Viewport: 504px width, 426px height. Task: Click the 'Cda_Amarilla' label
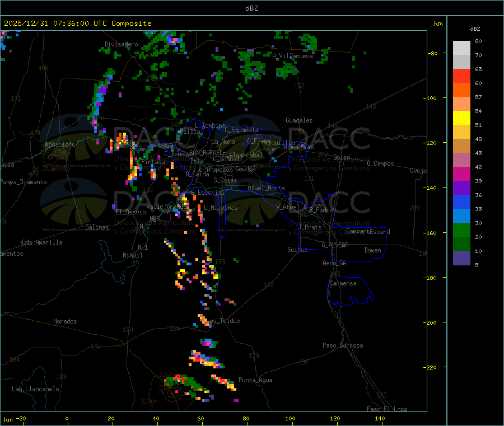pos(42,242)
